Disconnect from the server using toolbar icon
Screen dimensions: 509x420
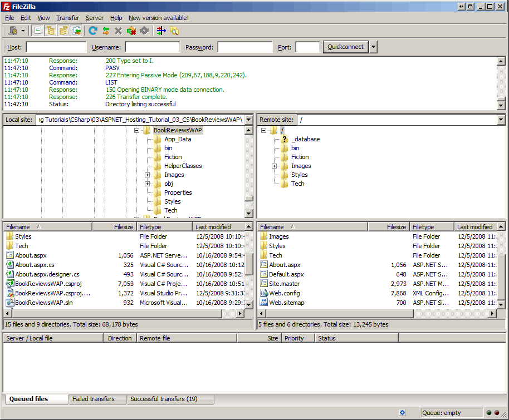(x=131, y=31)
